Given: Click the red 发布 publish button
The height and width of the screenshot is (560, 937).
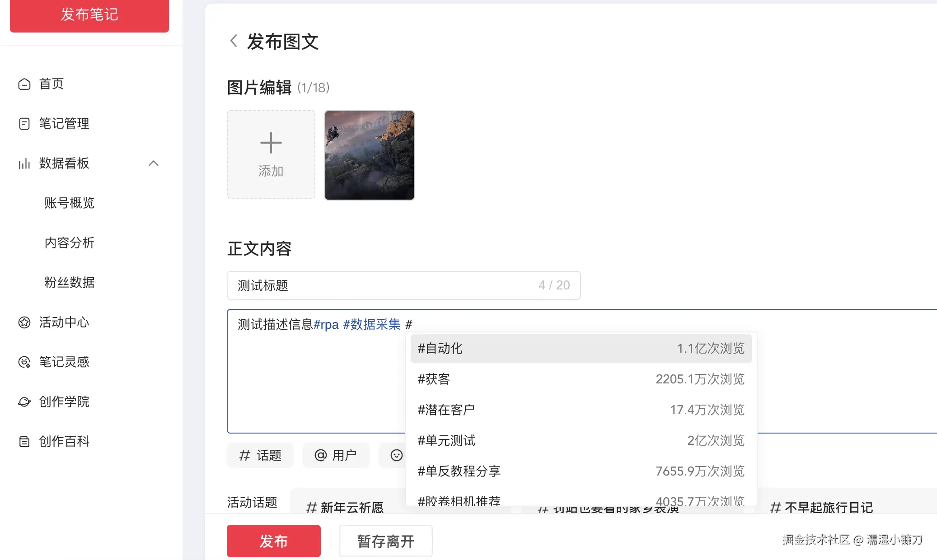Looking at the screenshot, I should [x=273, y=541].
